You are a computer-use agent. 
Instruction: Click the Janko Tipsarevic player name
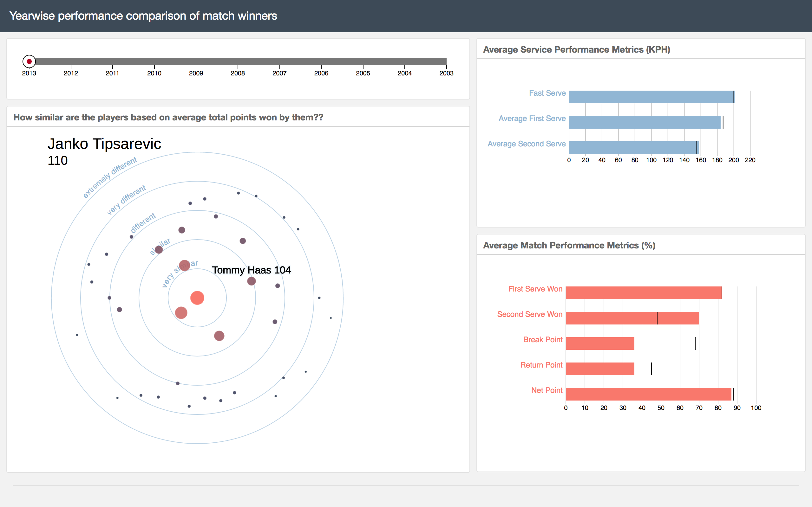(104, 144)
